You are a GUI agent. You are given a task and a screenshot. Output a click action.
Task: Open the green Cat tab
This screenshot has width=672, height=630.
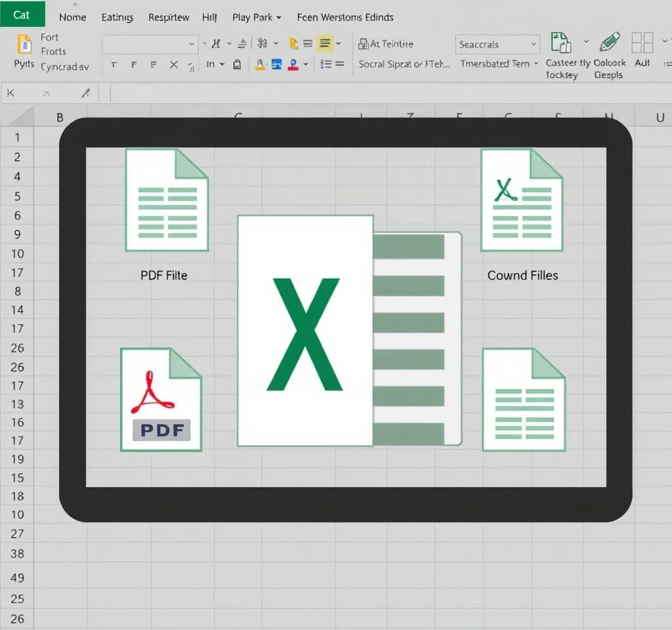click(x=22, y=14)
